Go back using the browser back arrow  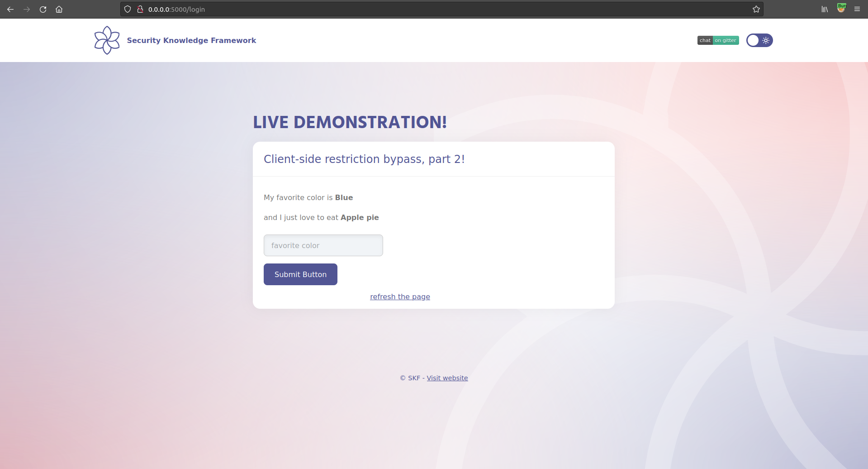(10, 9)
